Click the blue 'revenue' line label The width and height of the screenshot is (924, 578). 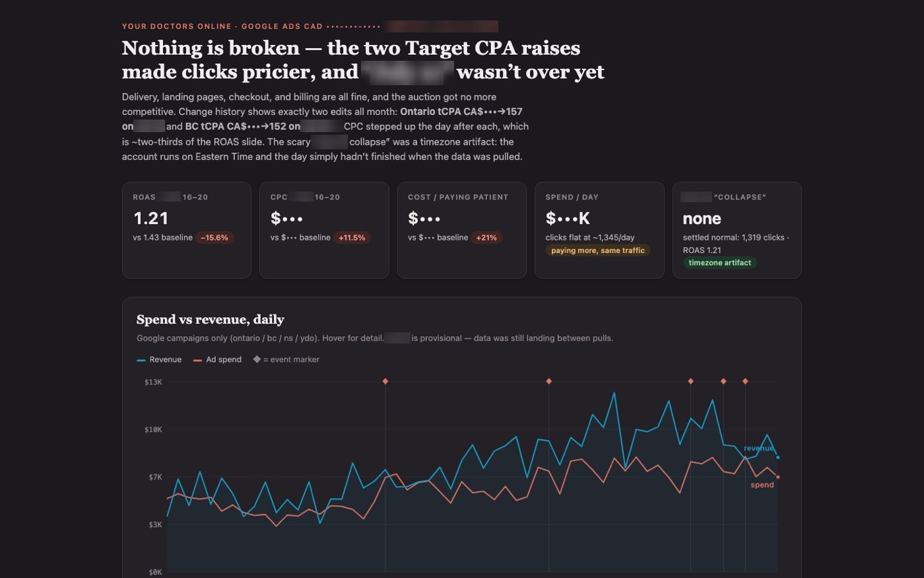click(759, 449)
